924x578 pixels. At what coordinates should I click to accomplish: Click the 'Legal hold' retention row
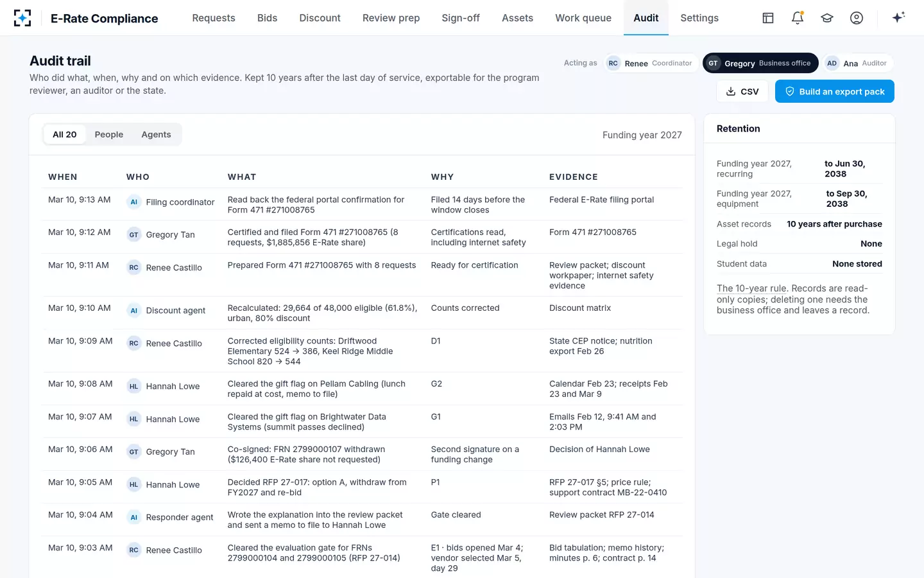tap(800, 243)
